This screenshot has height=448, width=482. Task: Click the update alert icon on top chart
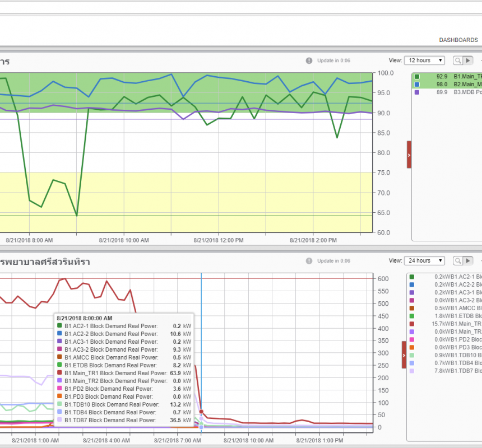(309, 60)
